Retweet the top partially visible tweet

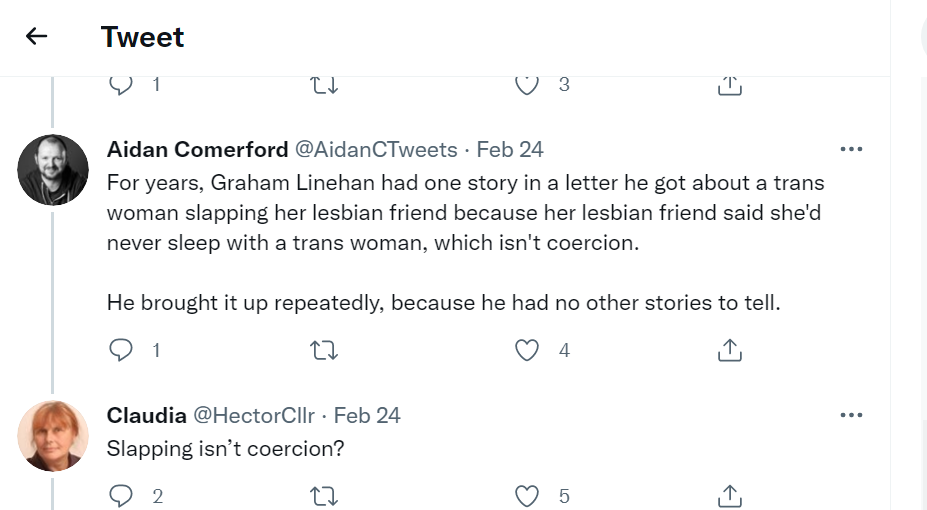point(325,86)
